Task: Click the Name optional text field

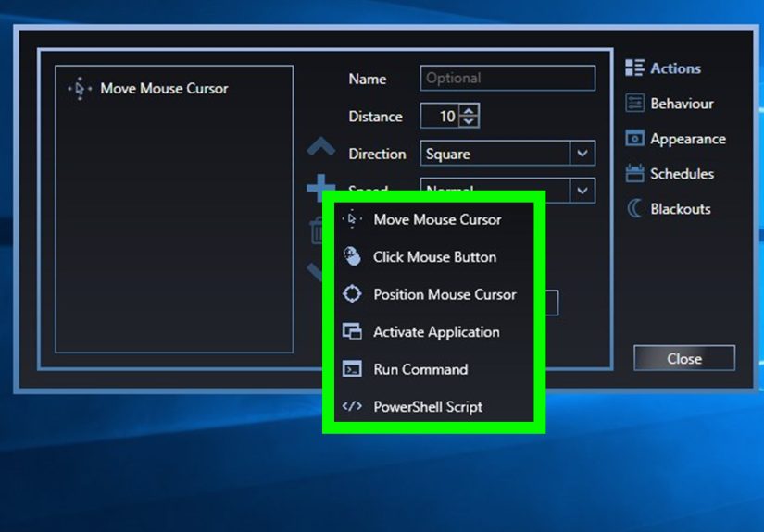Action: [x=507, y=79]
